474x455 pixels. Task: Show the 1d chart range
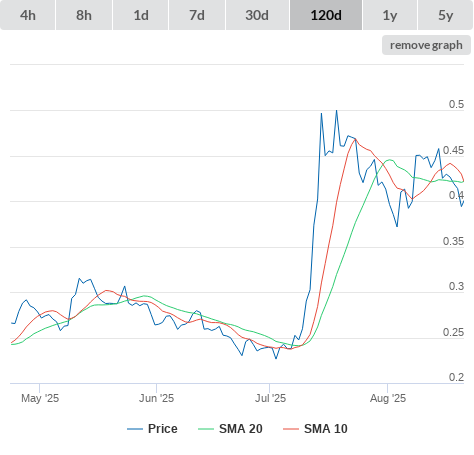141,15
